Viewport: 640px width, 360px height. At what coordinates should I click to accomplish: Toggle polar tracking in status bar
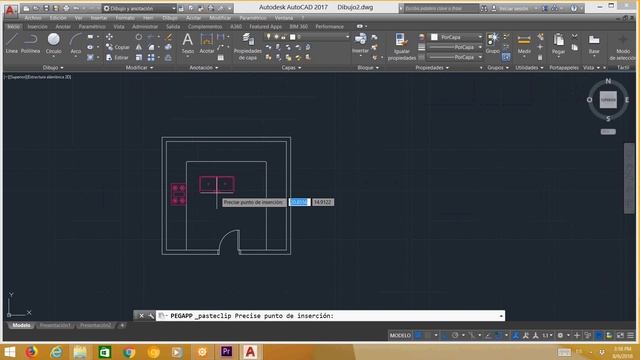[455, 335]
